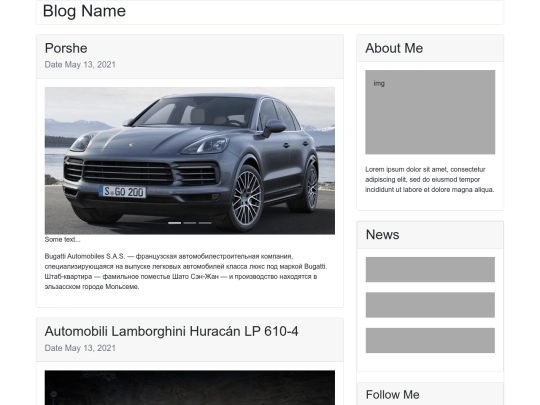
Task: Open the Automobili Lamborghini Huracán LP 610-4 title
Action: click(x=172, y=331)
